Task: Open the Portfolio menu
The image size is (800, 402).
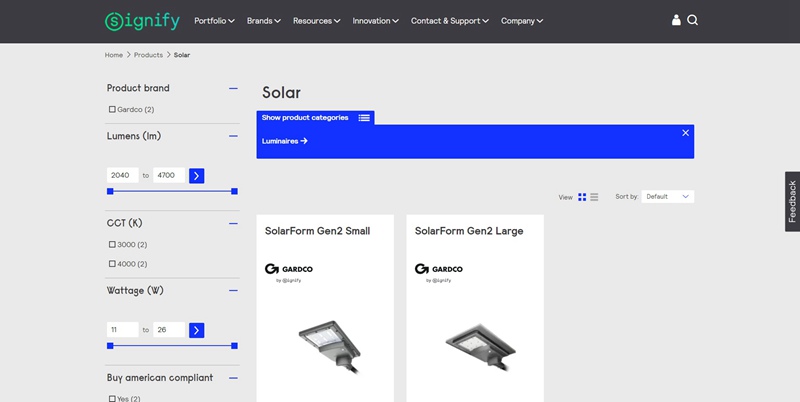Action: (x=214, y=21)
